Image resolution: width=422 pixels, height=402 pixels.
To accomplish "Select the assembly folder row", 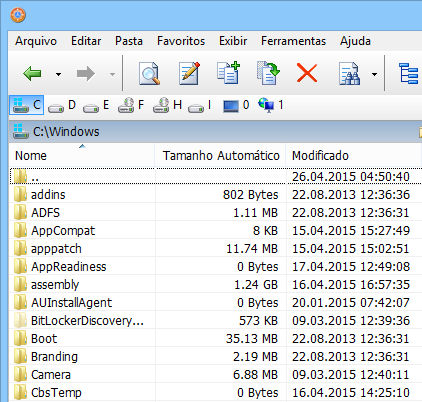I will pos(215,285).
